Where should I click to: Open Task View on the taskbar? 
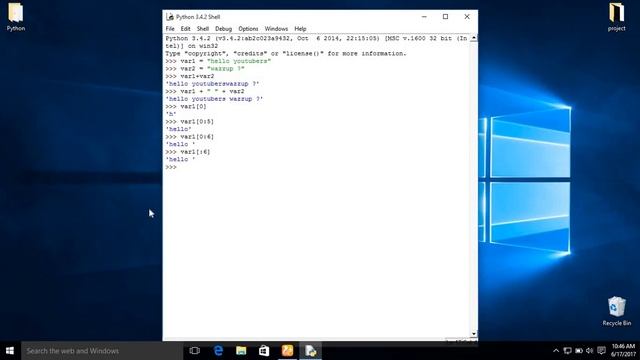pyautogui.click(x=195, y=351)
